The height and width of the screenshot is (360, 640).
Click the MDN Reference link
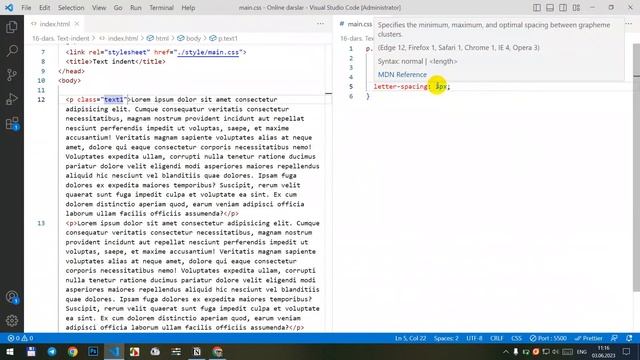(x=402, y=75)
